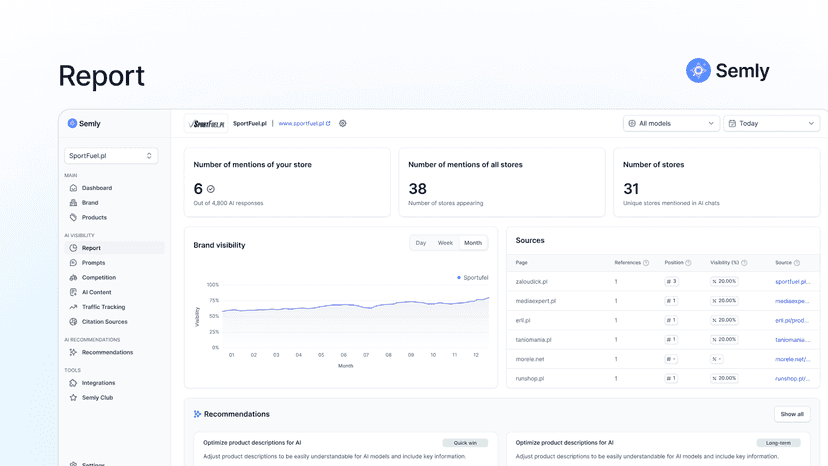Click the AI Content document icon
The width and height of the screenshot is (828, 466).
tap(73, 292)
